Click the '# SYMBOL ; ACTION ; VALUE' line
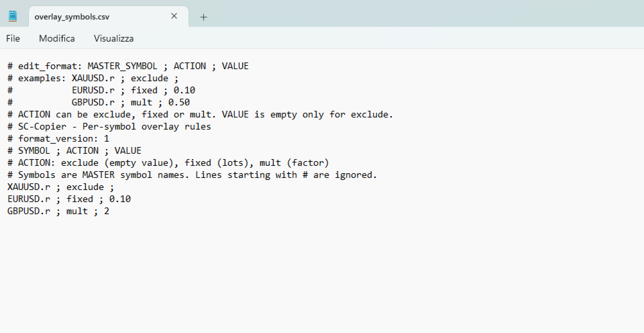The height and width of the screenshot is (333, 644). [74, 151]
